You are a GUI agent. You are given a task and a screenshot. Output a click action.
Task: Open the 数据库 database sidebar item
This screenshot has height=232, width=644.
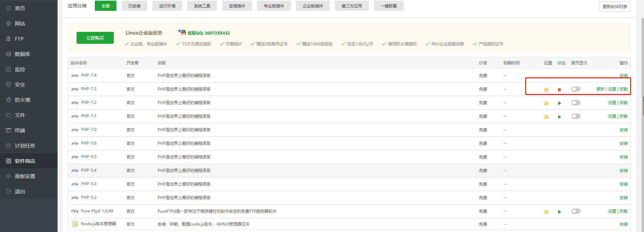tap(29, 54)
